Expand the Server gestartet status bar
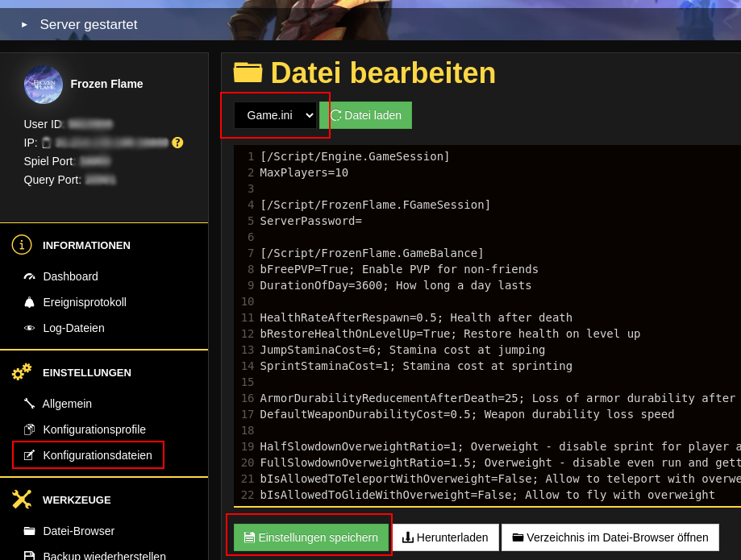Screen dimensions: 741x560 [24, 25]
